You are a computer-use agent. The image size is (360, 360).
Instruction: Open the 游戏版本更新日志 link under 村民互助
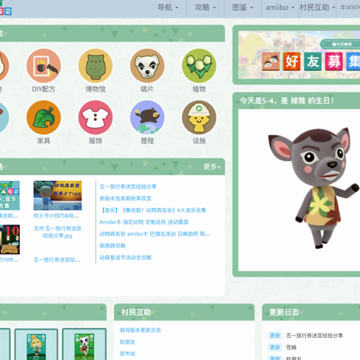(x=140, y=330)
